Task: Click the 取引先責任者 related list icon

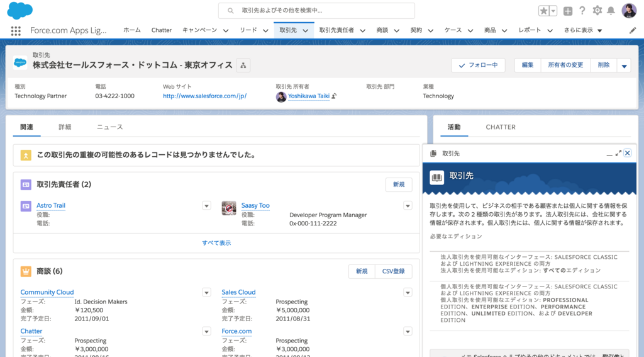Action: [x=26, y=184]
